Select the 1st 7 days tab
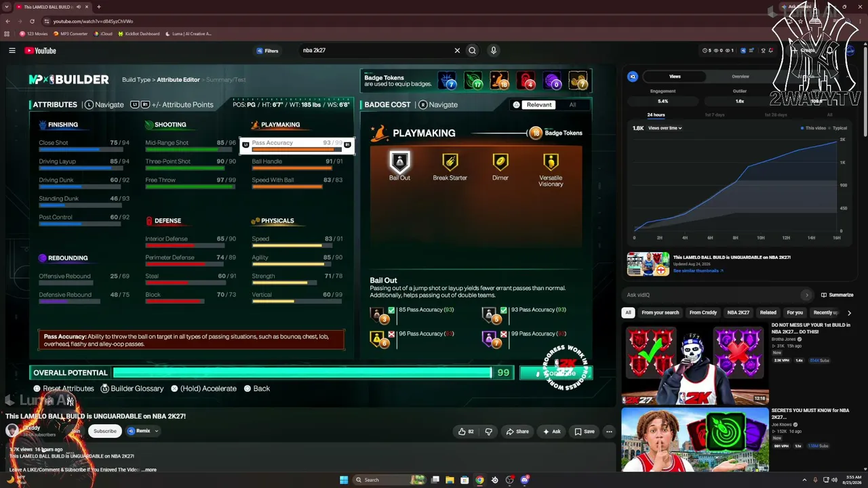This screenshot has height=488, width=868. 714,115
